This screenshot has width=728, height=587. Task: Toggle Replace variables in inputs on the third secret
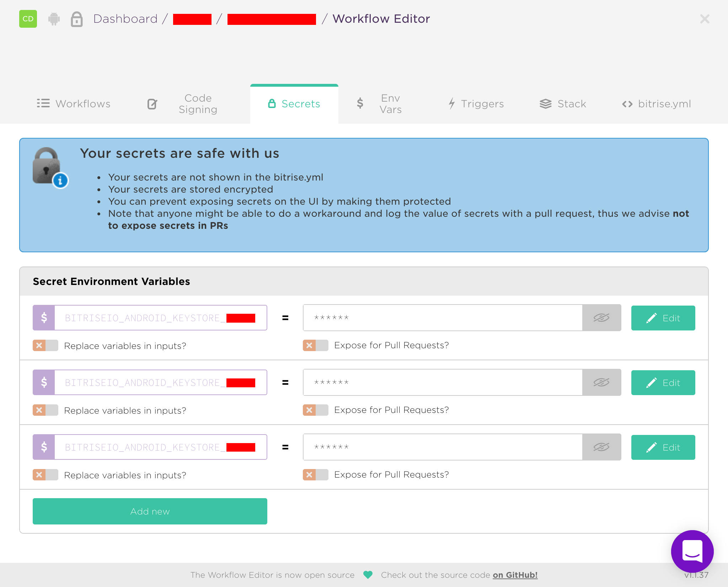click(x=45, y=474)
